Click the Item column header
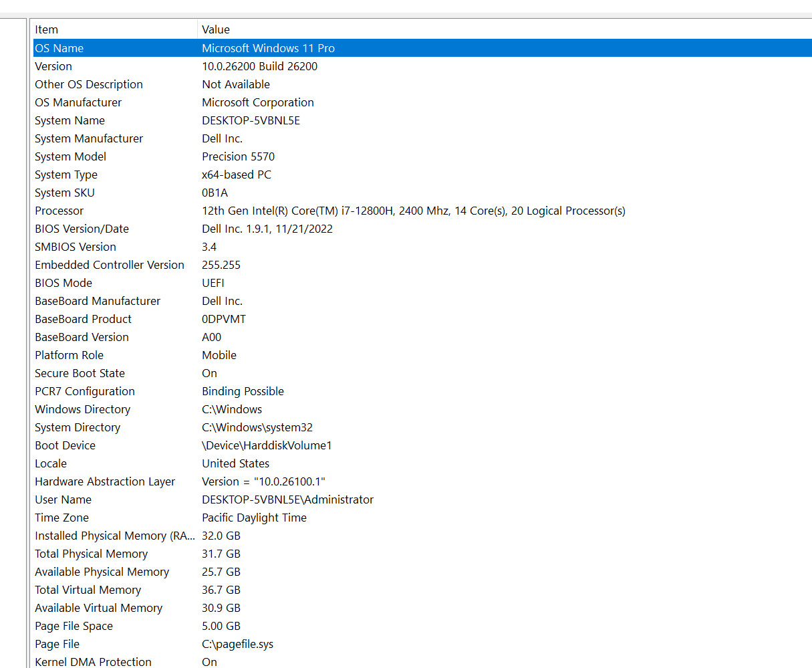This screenshot has height=668, width=812. [x=115, y=29]
